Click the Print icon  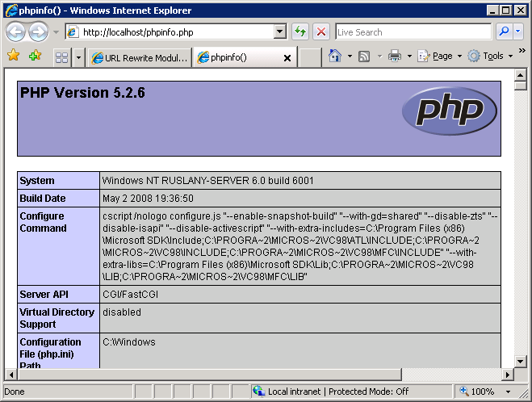coord(395,57)
